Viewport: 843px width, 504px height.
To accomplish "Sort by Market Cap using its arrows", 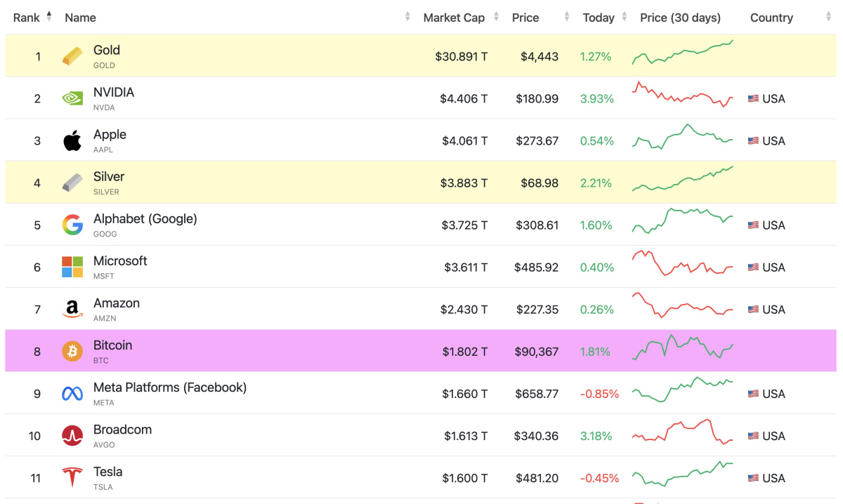I will pos(497,17).
